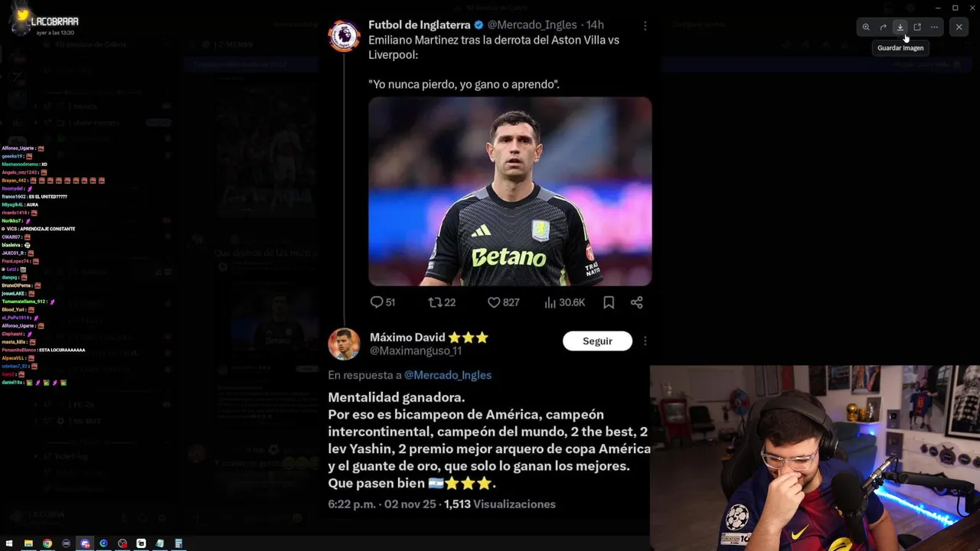
Task: Forward the image using the arrow icon
Action: pos(883,27)
